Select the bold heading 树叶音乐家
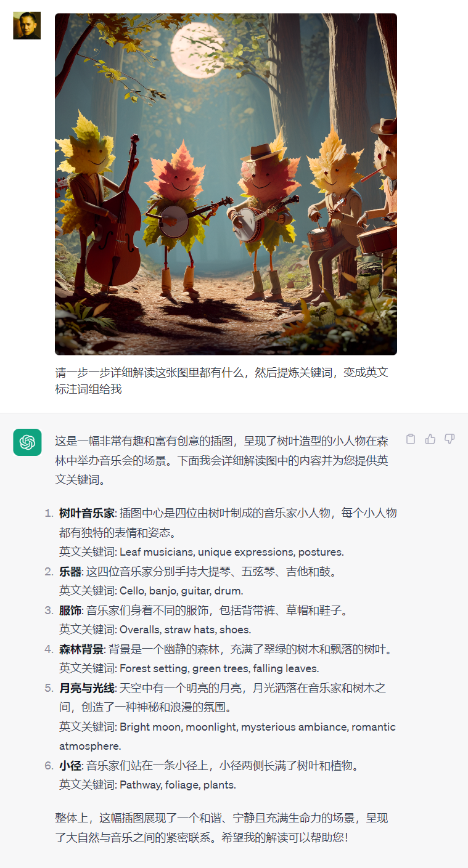468x868 pixels. 87,513
